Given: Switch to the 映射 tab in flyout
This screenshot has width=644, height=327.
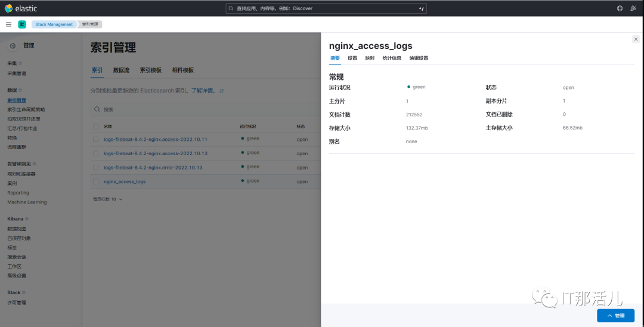Looking at the screenshot, I should click(370, 58).
